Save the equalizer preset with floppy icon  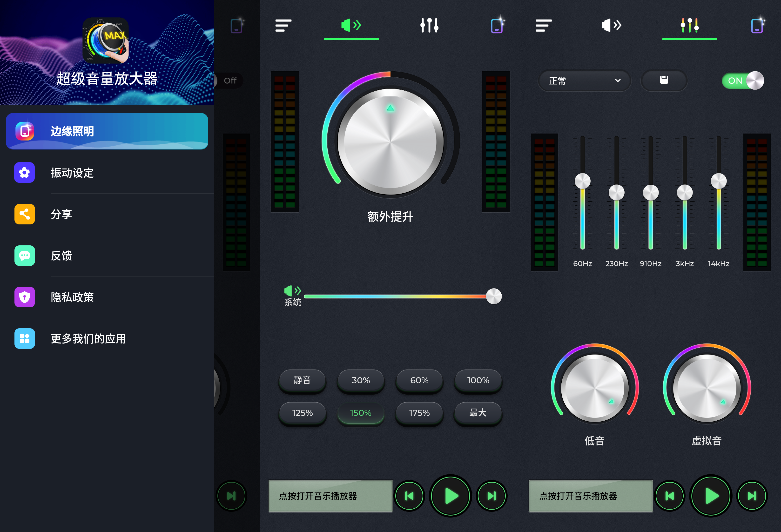(664, 80)
